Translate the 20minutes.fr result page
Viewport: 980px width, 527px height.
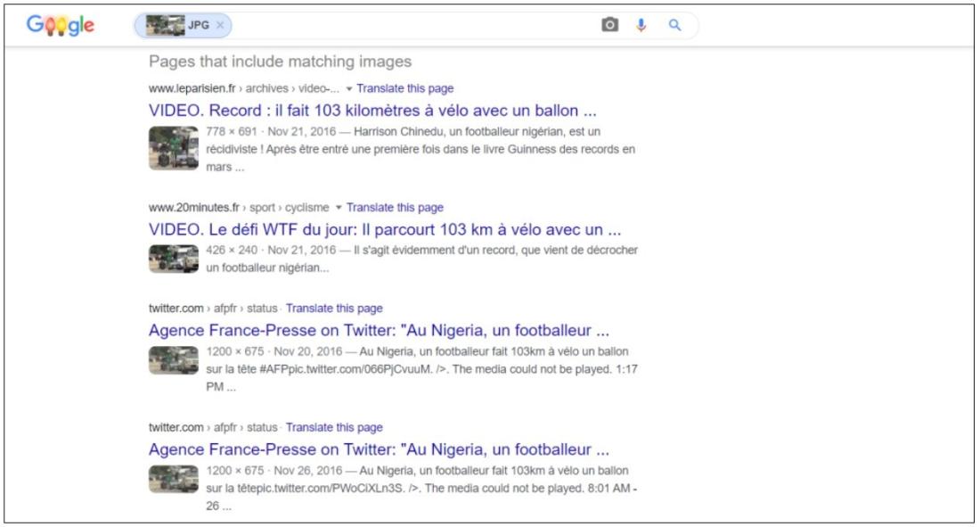(x=395, y=207)
